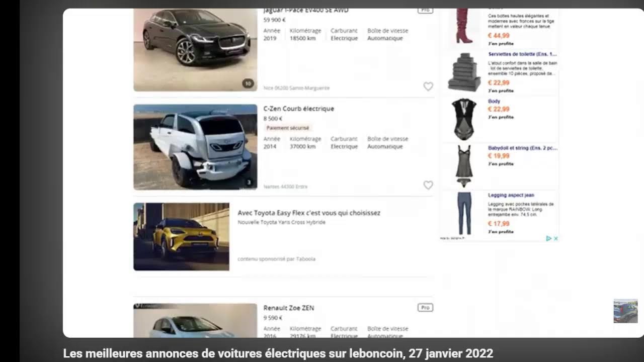Image resolution: width=644 pixels, height=362 pixels.
Task: Click the Legging aspect jean ad title
Action: pyautogui.click(x=511, y=195)
